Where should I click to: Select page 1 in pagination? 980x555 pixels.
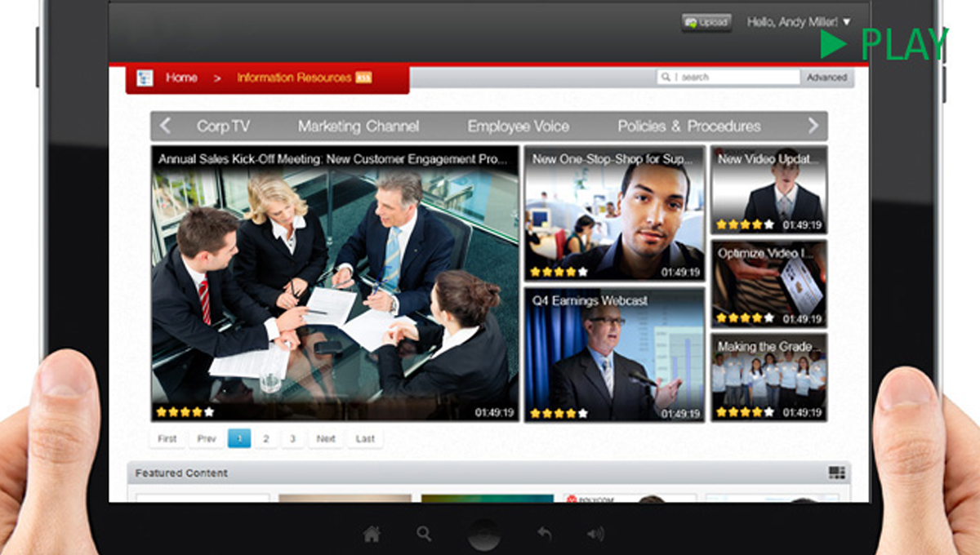[239, 438]
